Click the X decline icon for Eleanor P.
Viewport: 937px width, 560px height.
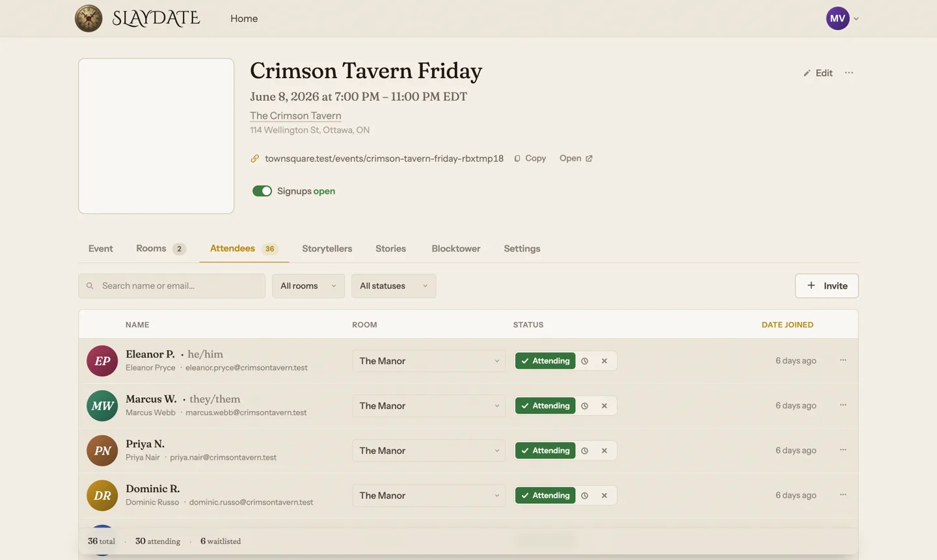point(604,361)
